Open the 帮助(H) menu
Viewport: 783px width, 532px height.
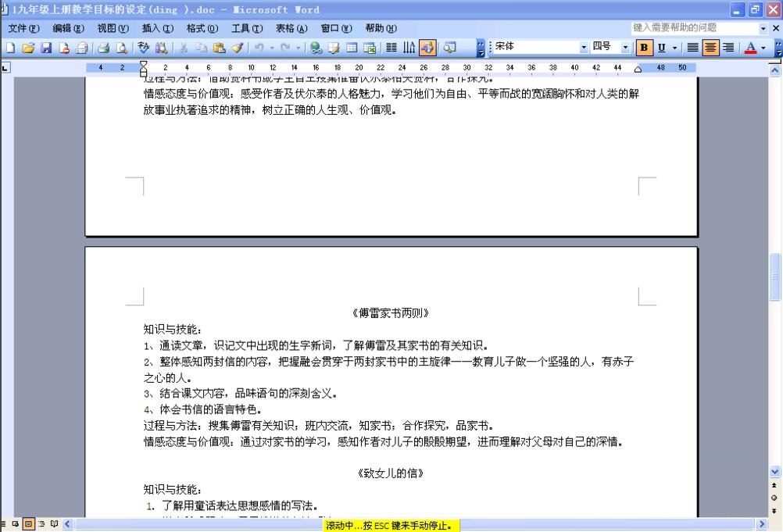pos(381,28)
